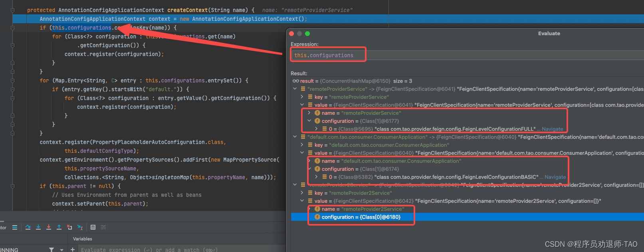Click PropertyPlaceholderAutoConfiguration.class in code
Image resolution: width=644 pixels, height=252 pixels.
159,142
